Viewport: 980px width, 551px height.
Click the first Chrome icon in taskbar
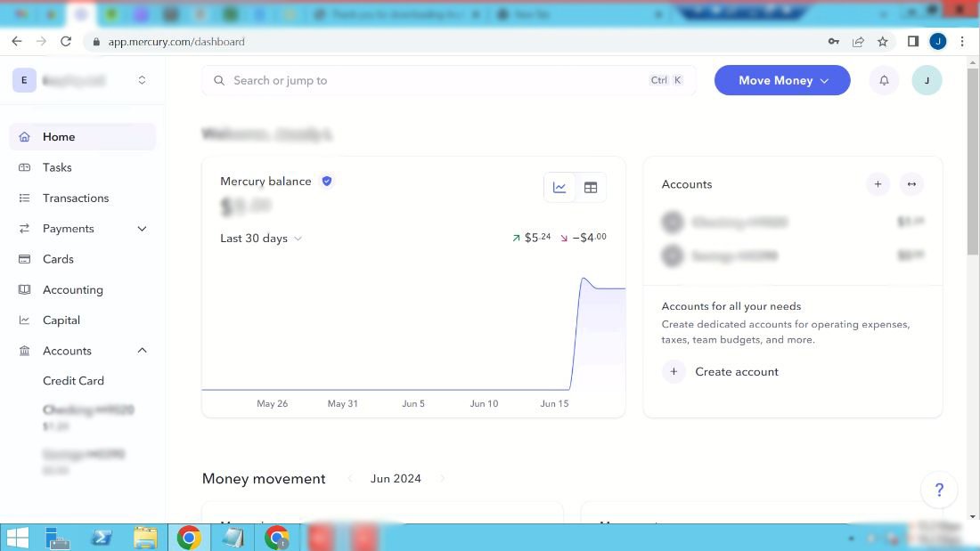(x=189, y=538)
